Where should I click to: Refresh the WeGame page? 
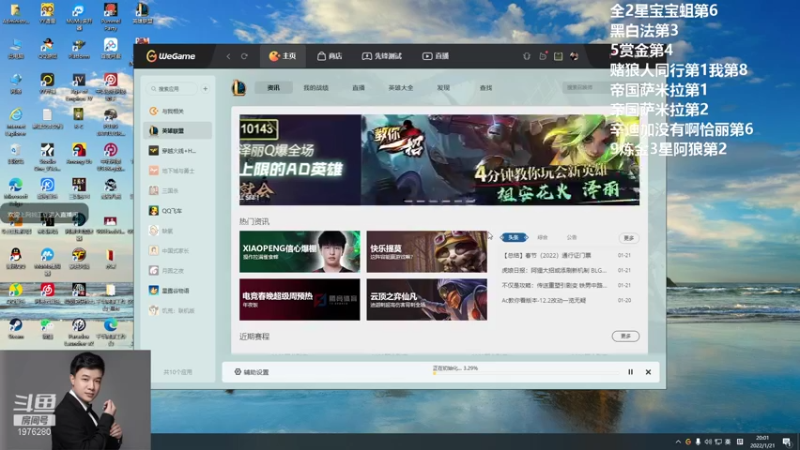tap(244, 56)
